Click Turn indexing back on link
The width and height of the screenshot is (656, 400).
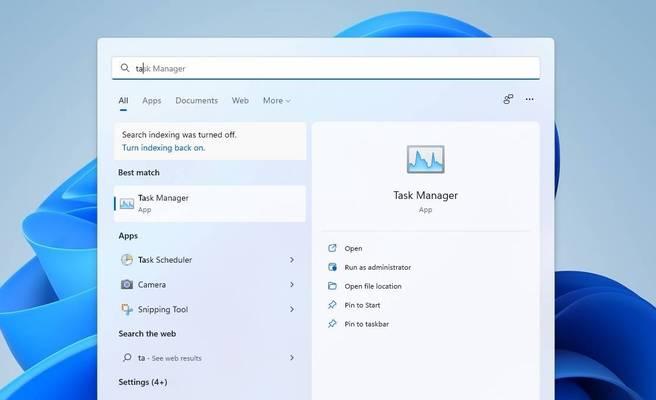pyautogui.click(x=164, y=148)
